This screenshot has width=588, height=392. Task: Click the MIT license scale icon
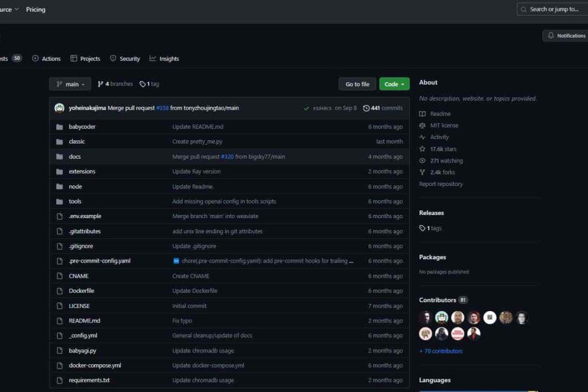(x=422, y=125)
